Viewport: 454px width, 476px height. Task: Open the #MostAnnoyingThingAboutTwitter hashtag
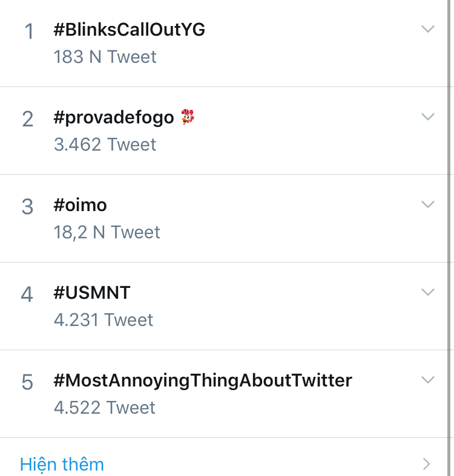[x=202, y=380]
